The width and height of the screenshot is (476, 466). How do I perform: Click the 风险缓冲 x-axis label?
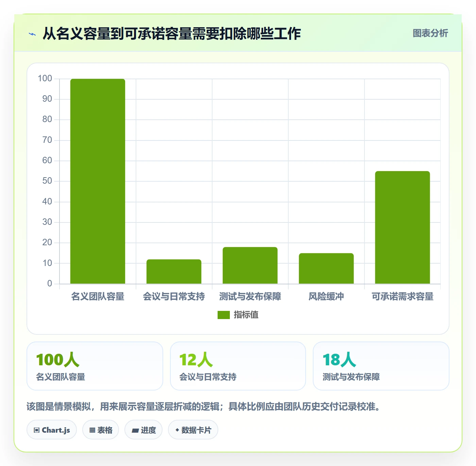click(x=326, y=297)
